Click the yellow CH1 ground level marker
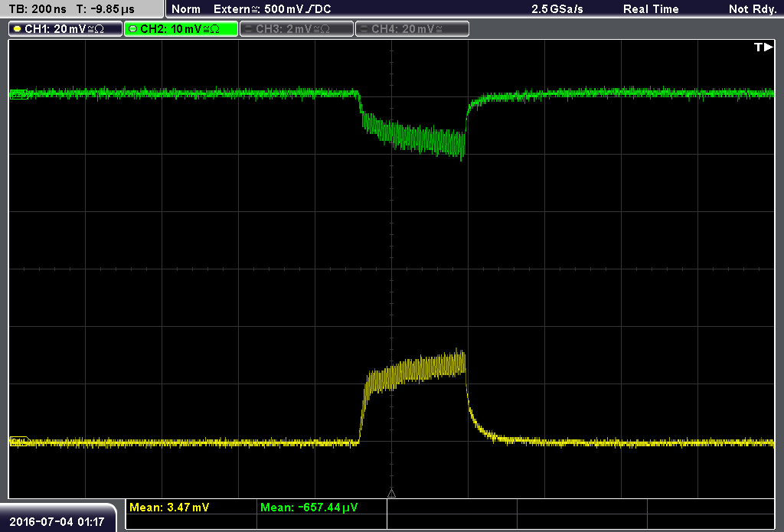Screen dimensions: 784x532 tap(19, 442)
